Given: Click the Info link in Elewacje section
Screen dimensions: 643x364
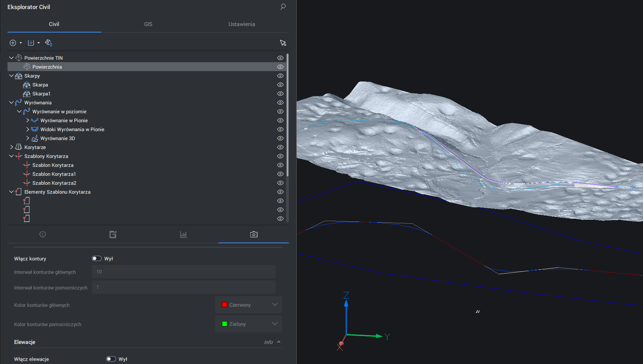Looking at the screenshot, I should [x=268, y=342].
